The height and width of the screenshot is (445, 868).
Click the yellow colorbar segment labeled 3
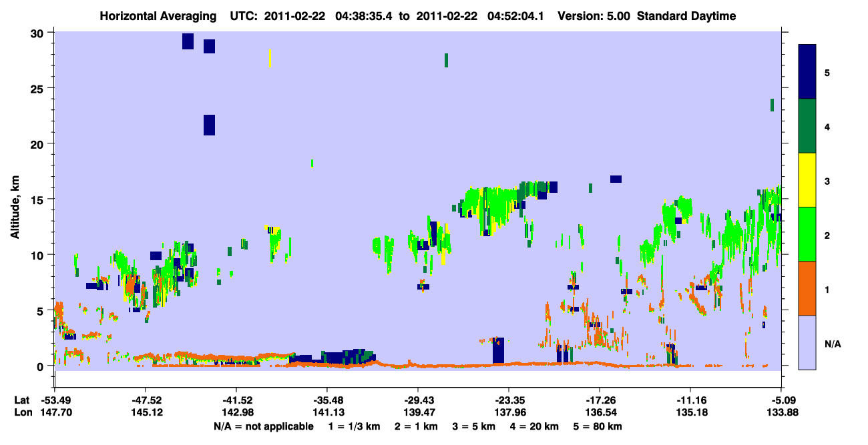click(807, 180)
